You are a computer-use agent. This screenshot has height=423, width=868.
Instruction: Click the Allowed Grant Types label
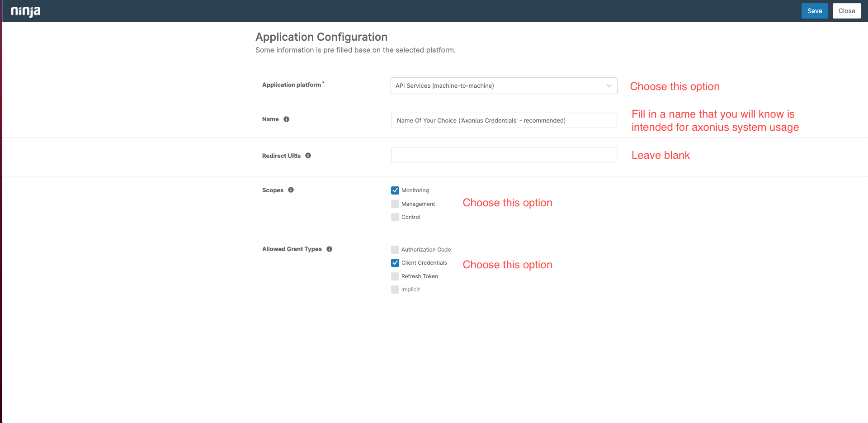tap(292, 249)
